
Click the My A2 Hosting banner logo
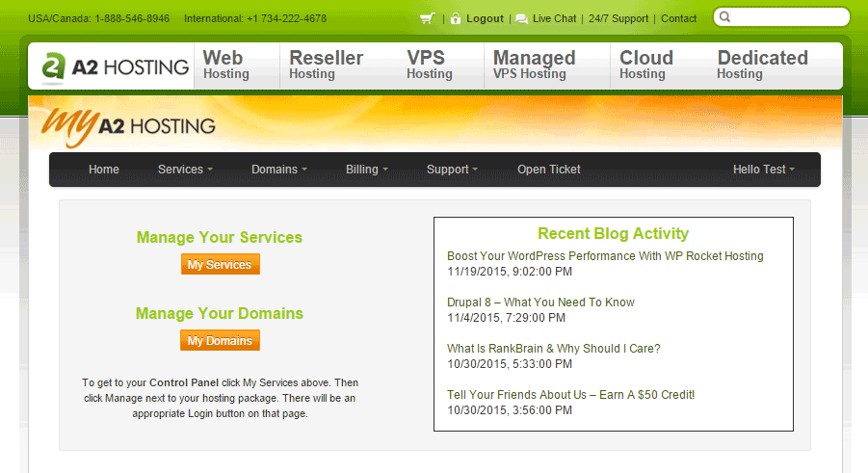tap(128, 127)
